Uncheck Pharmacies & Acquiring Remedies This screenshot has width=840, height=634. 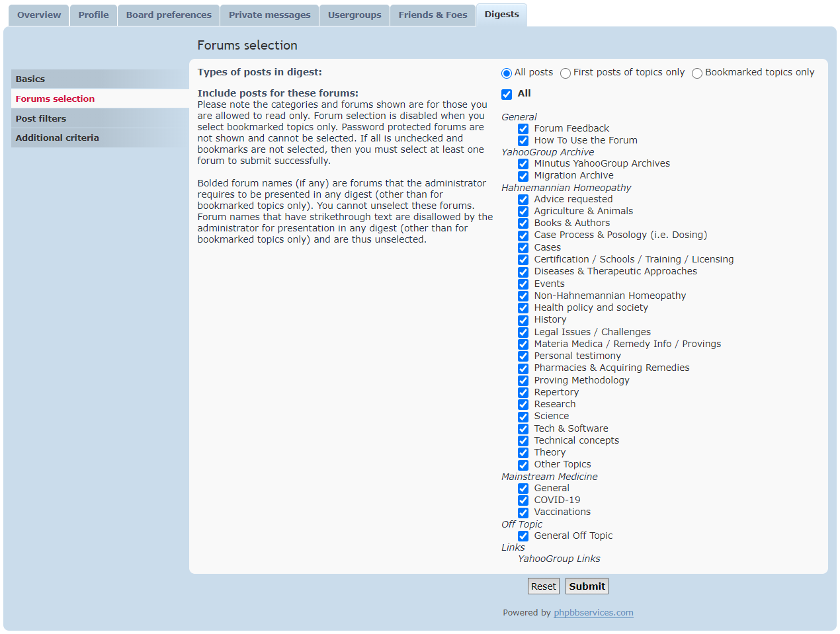pos(523,368)
